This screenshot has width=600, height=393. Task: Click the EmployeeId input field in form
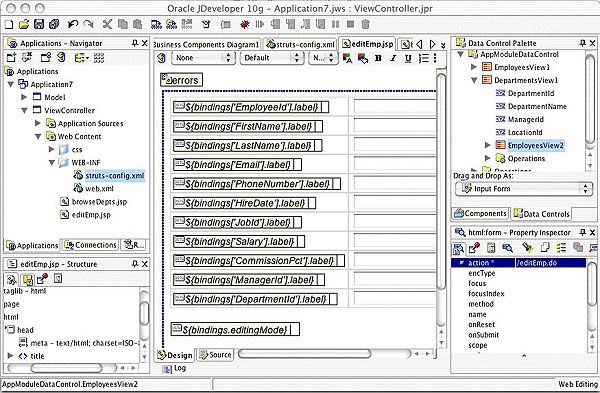click(x=395, y=107)
